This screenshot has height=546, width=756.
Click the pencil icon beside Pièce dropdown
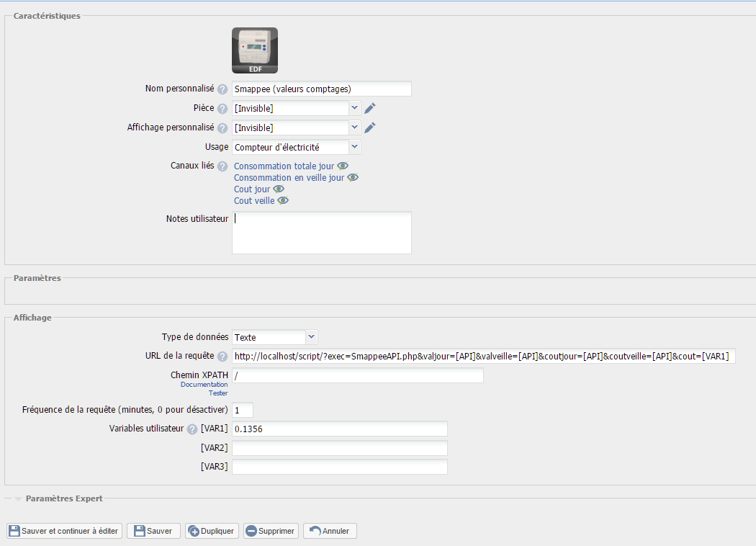pyautogui.click(x=370, y=109)
